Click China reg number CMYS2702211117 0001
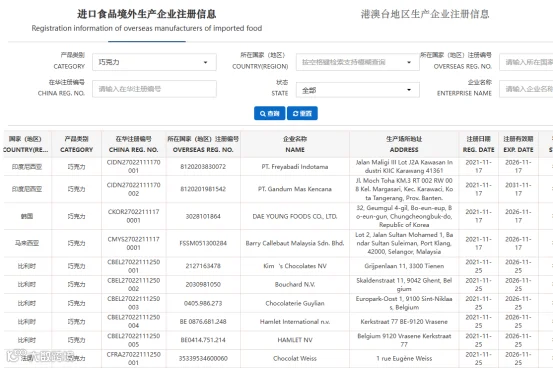Image resolution: width=553 pixels, height=368 pixels. click(134, 243)
